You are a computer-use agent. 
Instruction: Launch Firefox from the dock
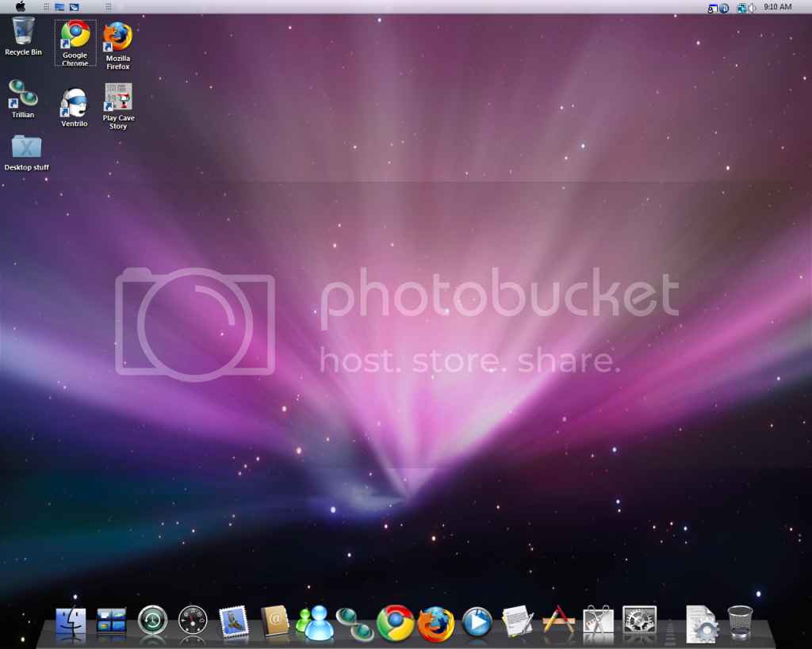click(436, 623)
